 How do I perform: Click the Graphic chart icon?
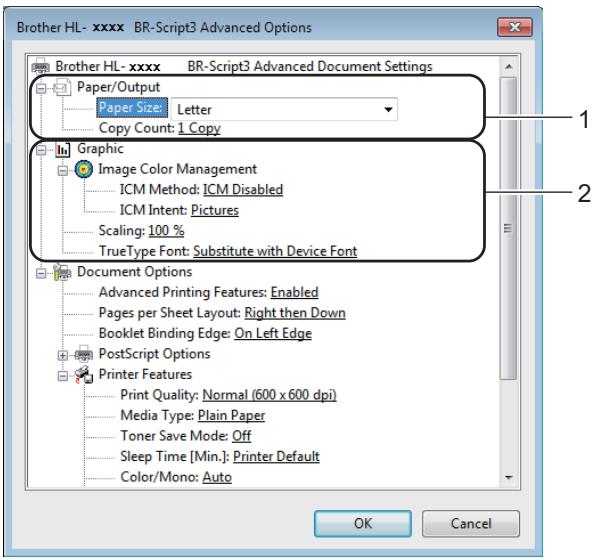tap(62, 149)
